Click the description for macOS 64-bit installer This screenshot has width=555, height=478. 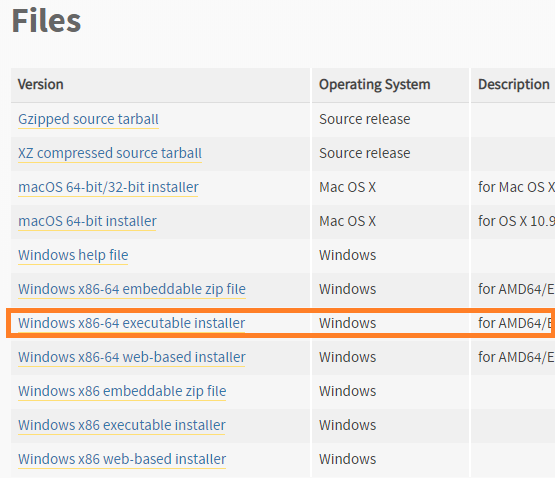click(x=516, y=221)
